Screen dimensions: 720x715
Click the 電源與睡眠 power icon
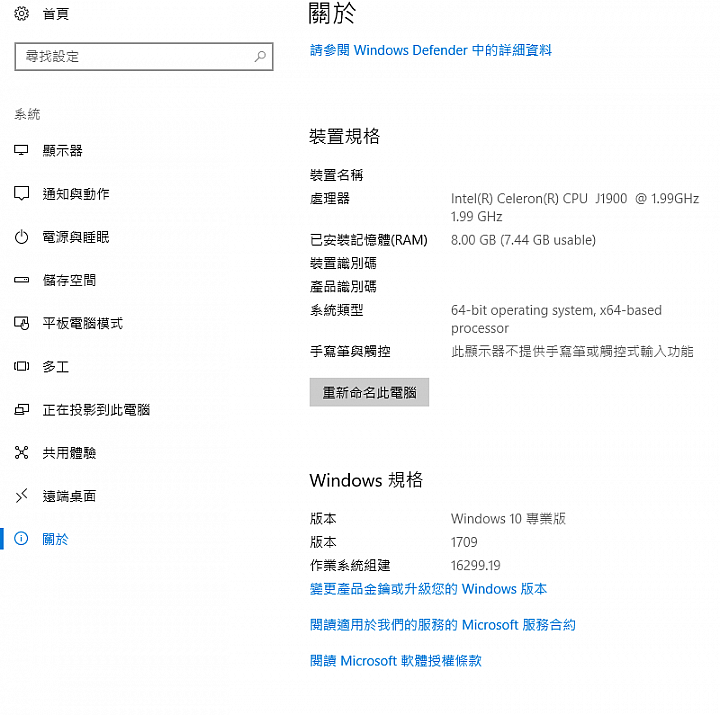click(21, 237)
